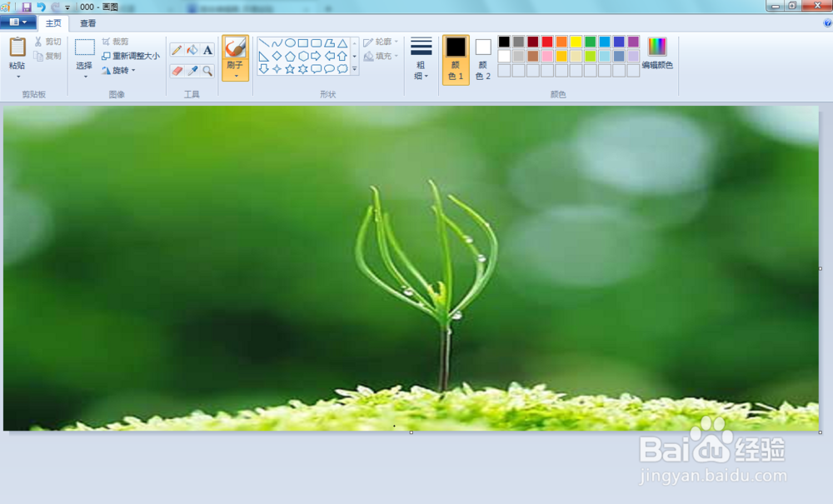Screen dimensions: 833x504
Task: Choose the straight Line shape
Action: [x=264, y=43]
